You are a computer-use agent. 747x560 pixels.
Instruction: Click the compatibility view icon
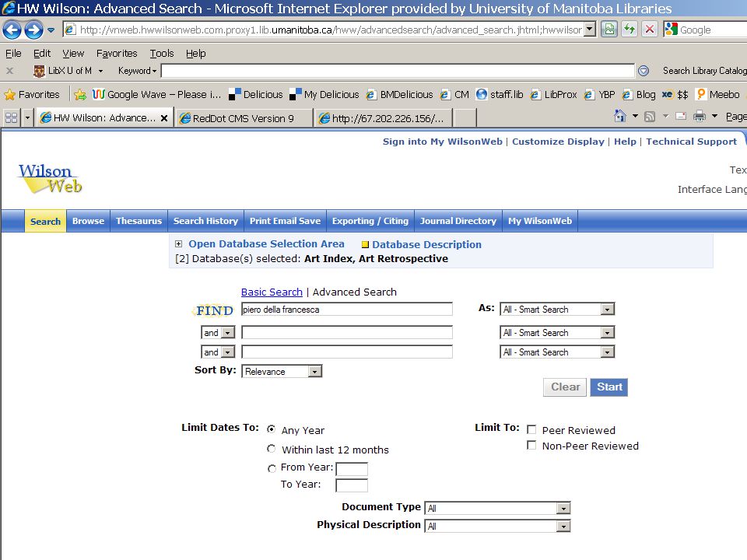tap(609, 30)
